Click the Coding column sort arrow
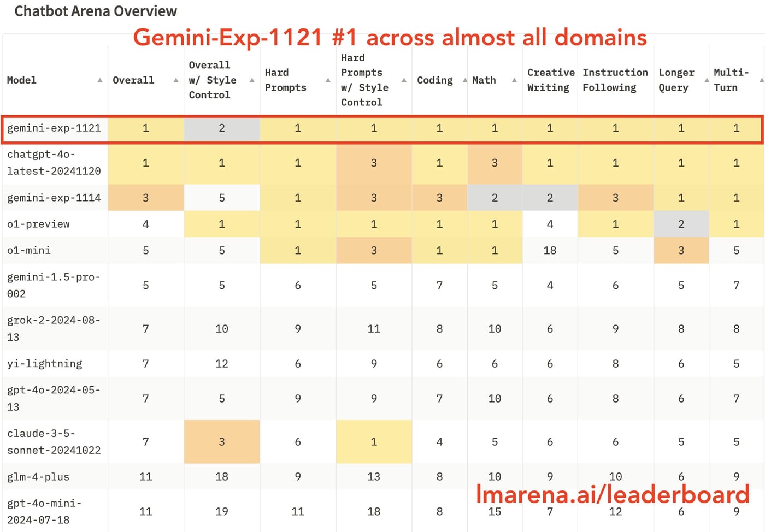 (465, 80)
